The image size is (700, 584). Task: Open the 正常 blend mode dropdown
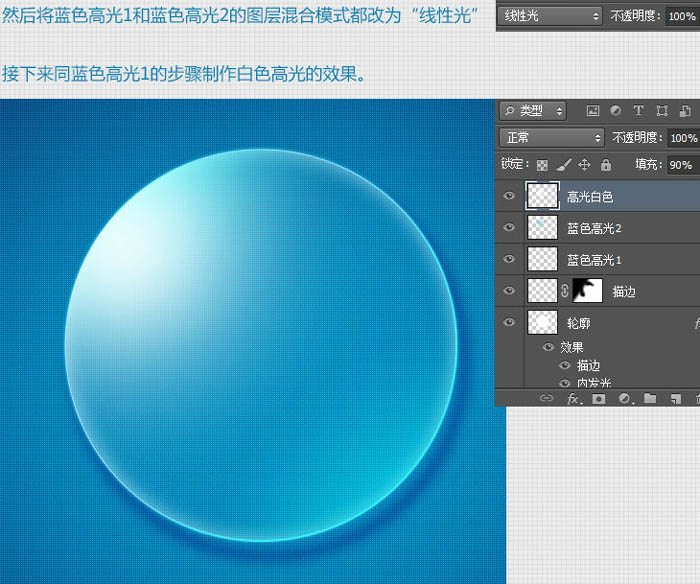pyautogui.click(x=551, y=138)
